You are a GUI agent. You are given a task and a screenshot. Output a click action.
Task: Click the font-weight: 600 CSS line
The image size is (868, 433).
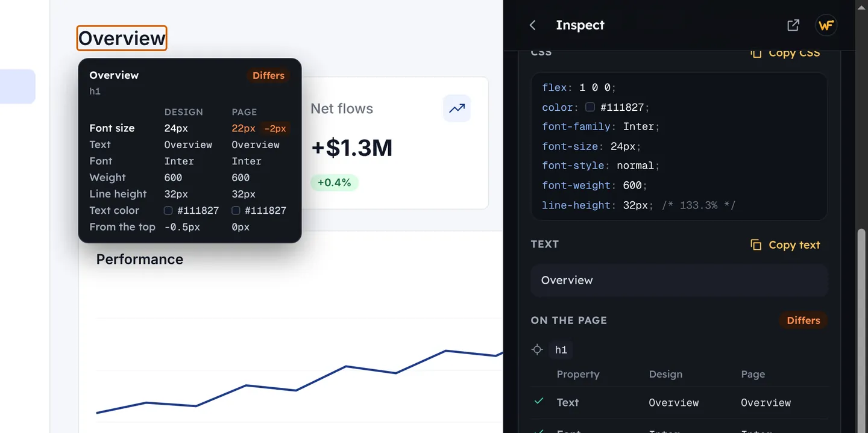pyautogui.click(x=594, y=185)
